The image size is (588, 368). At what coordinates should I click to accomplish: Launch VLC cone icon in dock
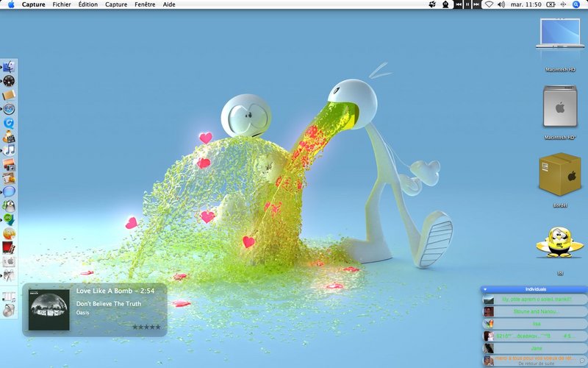coord(9,137)
